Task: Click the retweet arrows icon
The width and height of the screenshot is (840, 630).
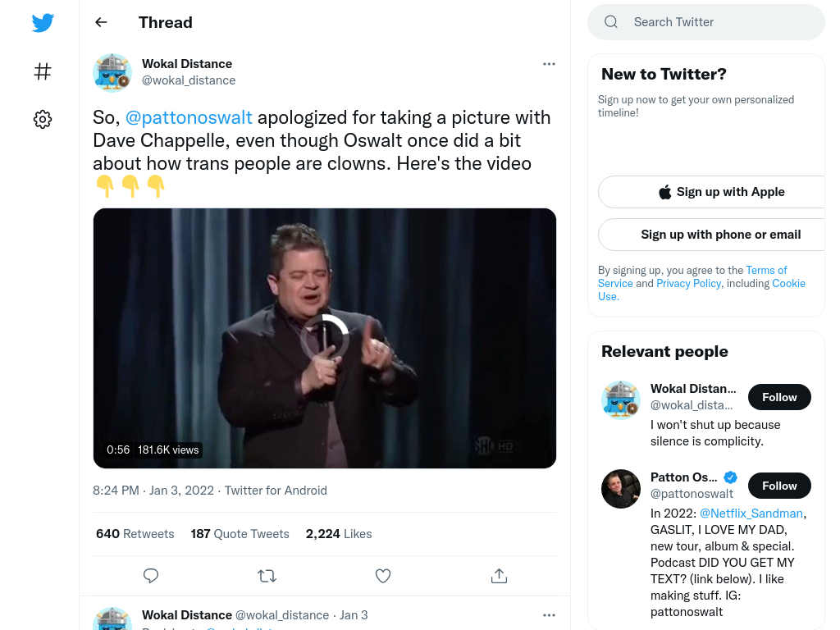Action: 267,576
